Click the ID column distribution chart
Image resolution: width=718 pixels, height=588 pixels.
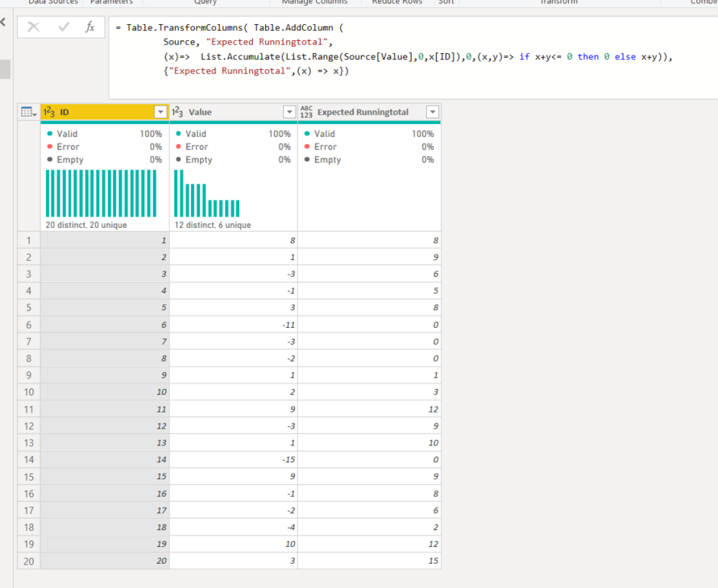point(102,193)
